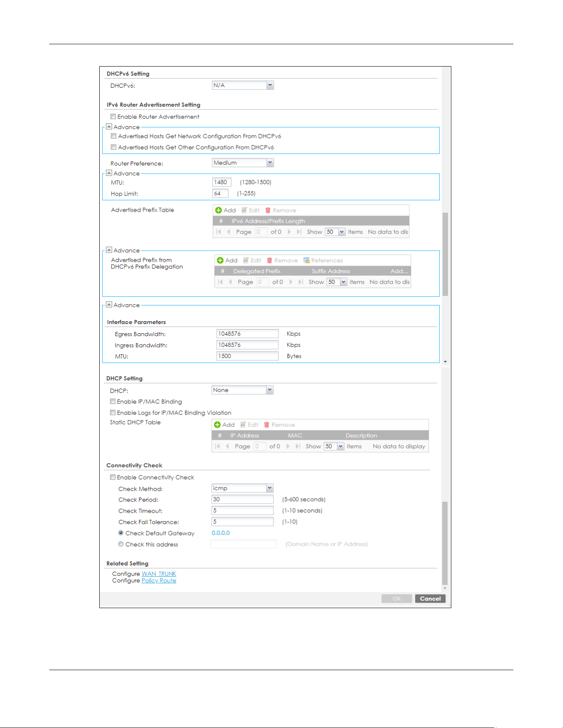Screen dimensions: 563x728
Task: Collapse Advance section containing MTU and Hop Limit
Action: 109,173
